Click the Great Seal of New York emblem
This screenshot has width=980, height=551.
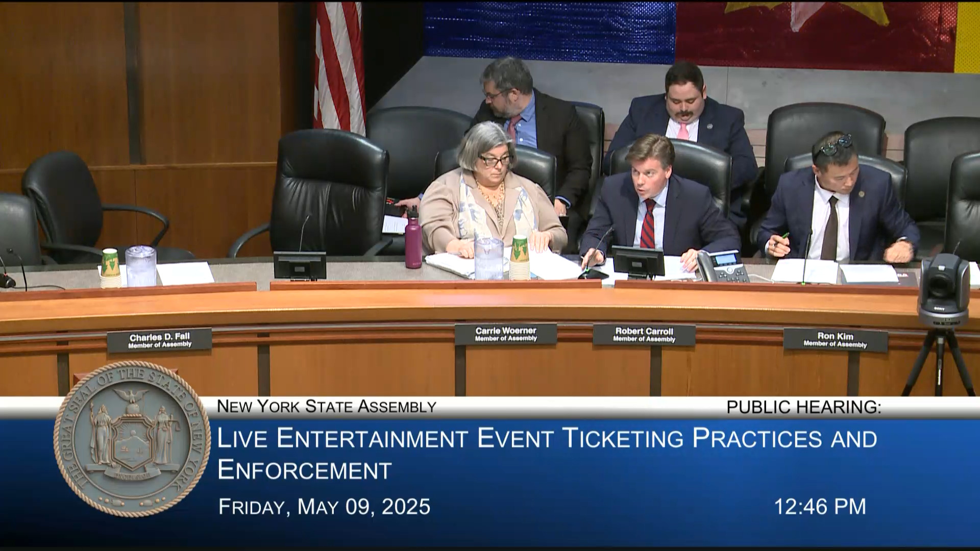click(132, 438)
